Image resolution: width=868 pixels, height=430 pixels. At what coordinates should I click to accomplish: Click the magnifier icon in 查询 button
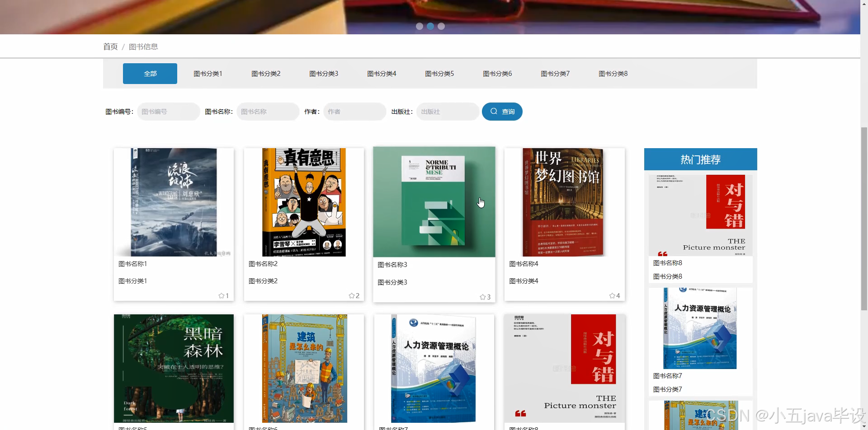click(x=494, y=111)
